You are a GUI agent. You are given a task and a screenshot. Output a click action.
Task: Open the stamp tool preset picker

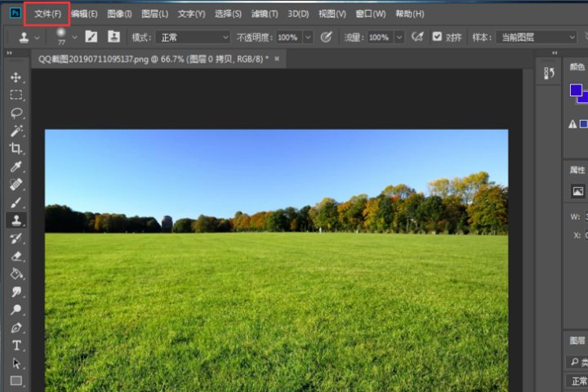tap(29, 38)
